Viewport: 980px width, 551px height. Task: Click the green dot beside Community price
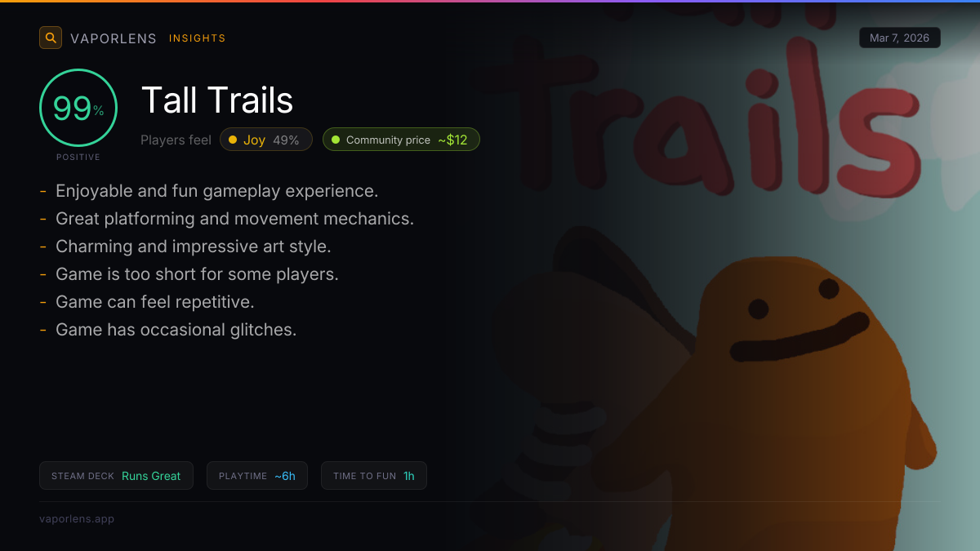(x=336, y=140)
